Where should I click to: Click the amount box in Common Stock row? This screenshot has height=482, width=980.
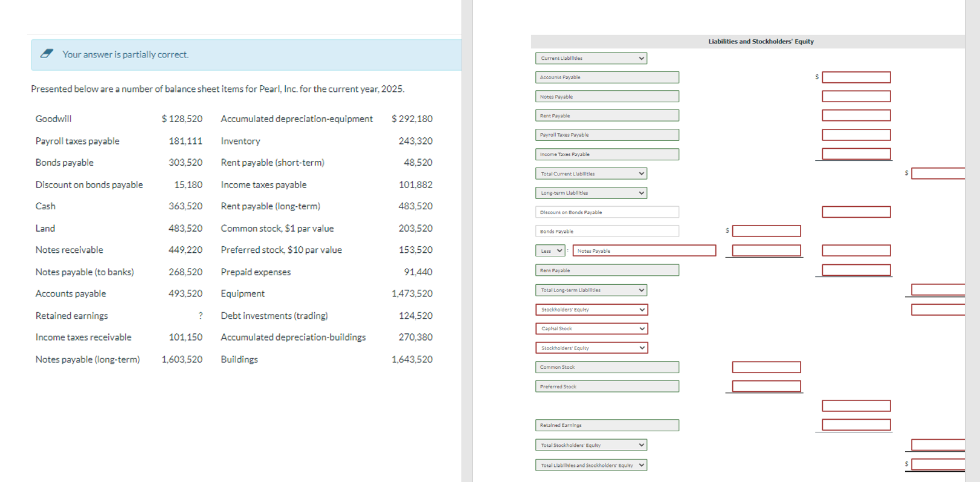pyautogui.click(x=767, y=367)
